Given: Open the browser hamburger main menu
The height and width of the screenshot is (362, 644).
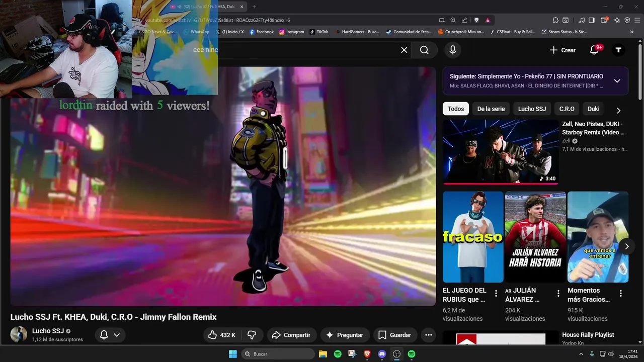Looking at the screenshot, I should click(x=637, y=20).
